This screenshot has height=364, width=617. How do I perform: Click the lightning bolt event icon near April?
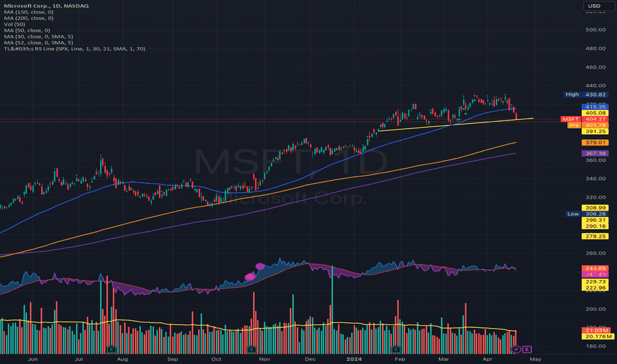click(516, 349)
